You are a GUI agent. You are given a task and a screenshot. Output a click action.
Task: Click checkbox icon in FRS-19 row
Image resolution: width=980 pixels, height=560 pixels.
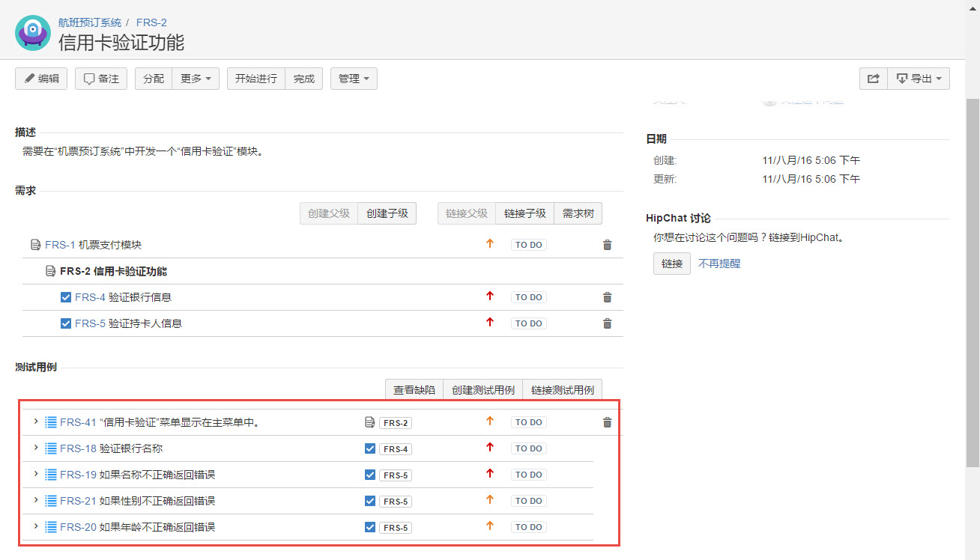click(369, 475)
